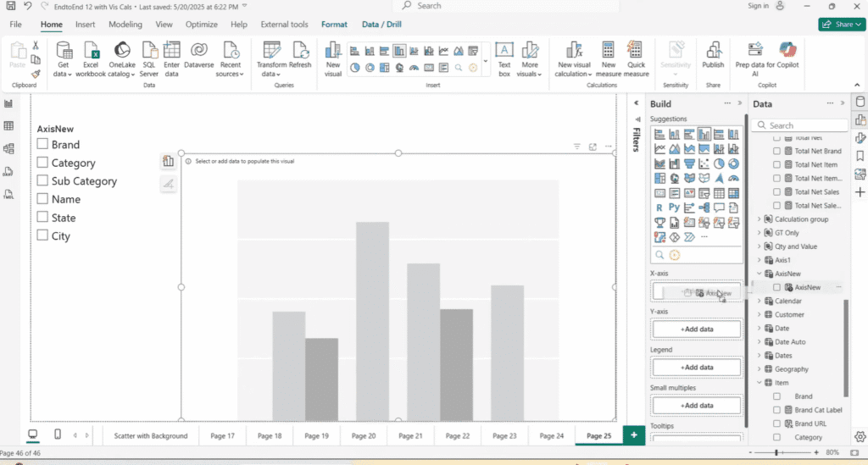This screenshot has height=465, width=868.
Task: Collapse the AxisNew table
Action: [759, 274]
